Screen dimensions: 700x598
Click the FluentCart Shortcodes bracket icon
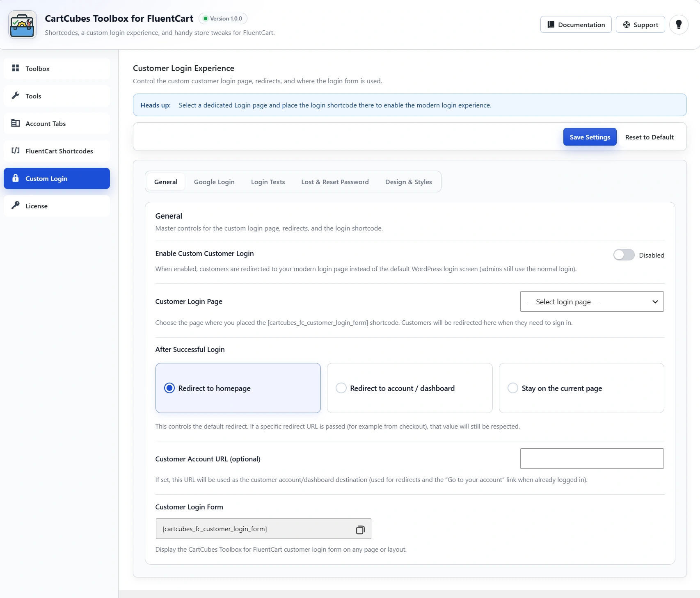(x=16, y=151)
